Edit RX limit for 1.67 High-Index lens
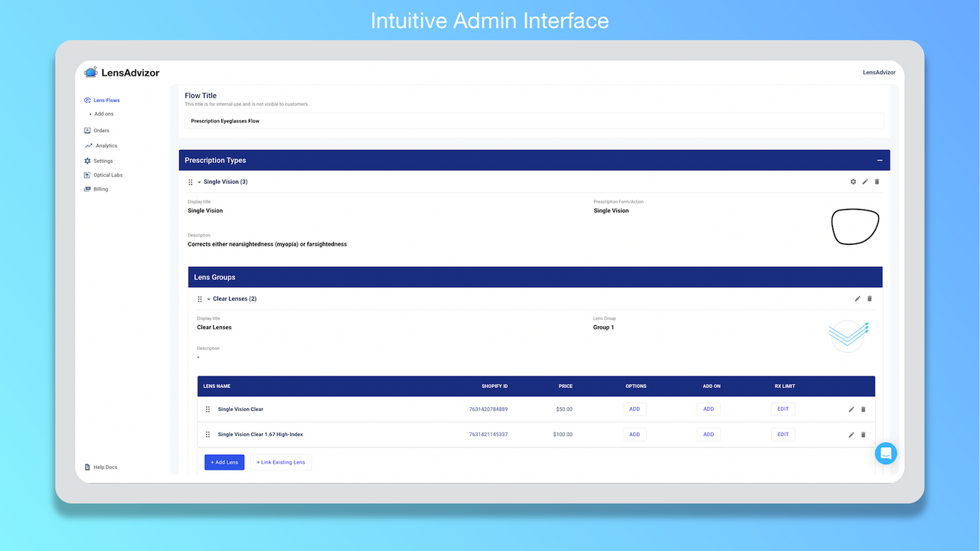The image size is (980, 551). 783,435
